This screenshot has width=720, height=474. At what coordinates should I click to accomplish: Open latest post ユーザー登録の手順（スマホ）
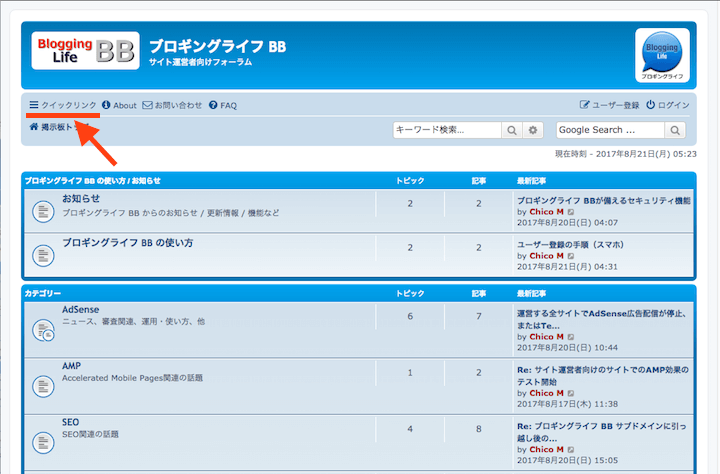click(570, 245)
